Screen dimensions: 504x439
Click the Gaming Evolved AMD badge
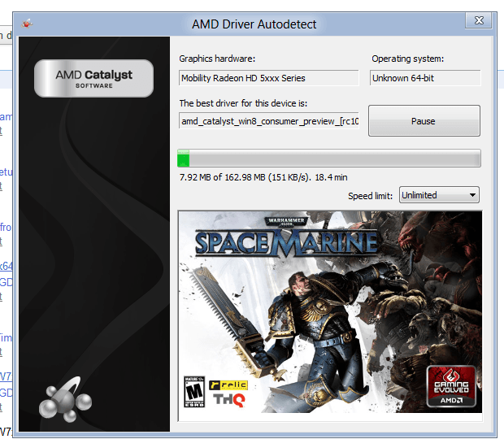[x=451, y=386]
